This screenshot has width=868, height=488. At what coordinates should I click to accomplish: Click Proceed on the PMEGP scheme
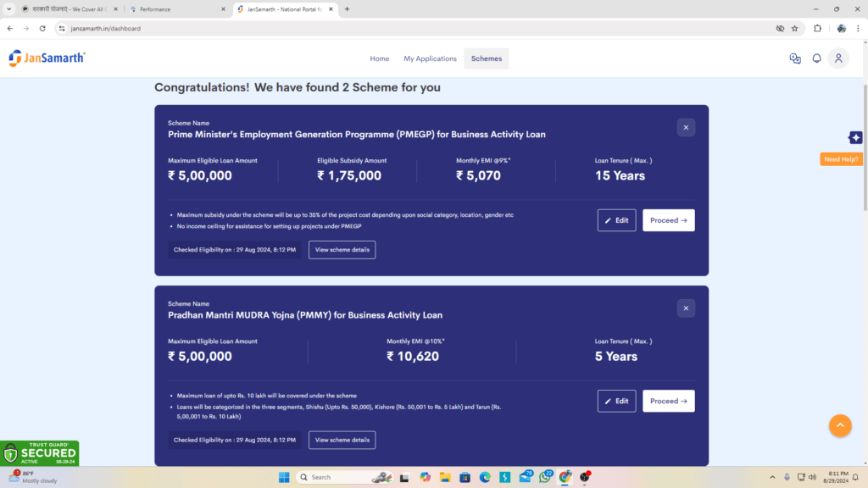pyautogui.click(x=669, y=220)
